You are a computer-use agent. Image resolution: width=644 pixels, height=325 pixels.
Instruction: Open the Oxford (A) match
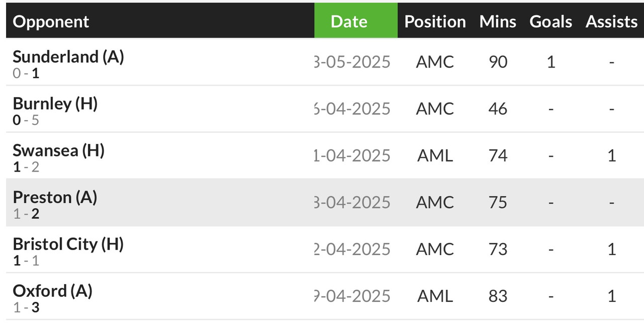pos(53,291)
